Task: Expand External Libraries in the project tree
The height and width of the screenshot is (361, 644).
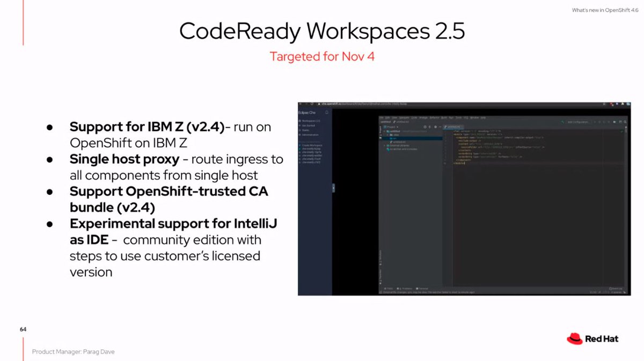Action: (384, 145)
